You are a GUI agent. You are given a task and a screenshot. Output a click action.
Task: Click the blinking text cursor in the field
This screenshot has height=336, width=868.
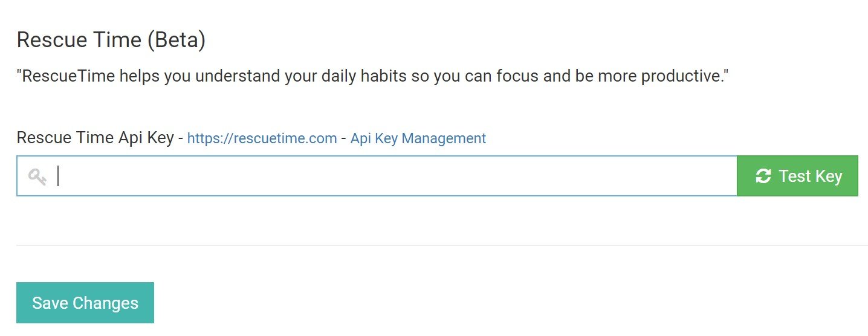point(58,176)
